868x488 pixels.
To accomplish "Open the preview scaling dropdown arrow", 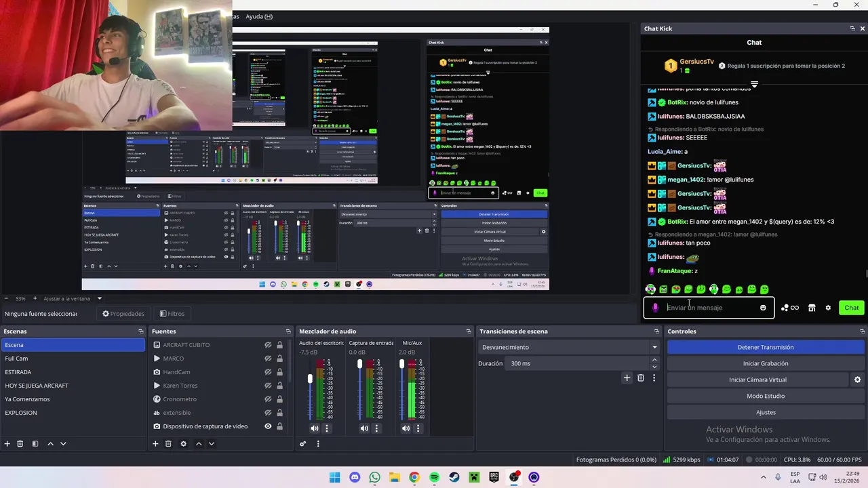I will click(x=99, y=298).
